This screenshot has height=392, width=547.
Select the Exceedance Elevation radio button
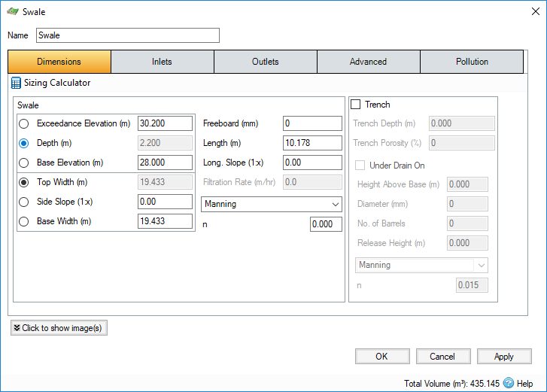pos(25,123)
